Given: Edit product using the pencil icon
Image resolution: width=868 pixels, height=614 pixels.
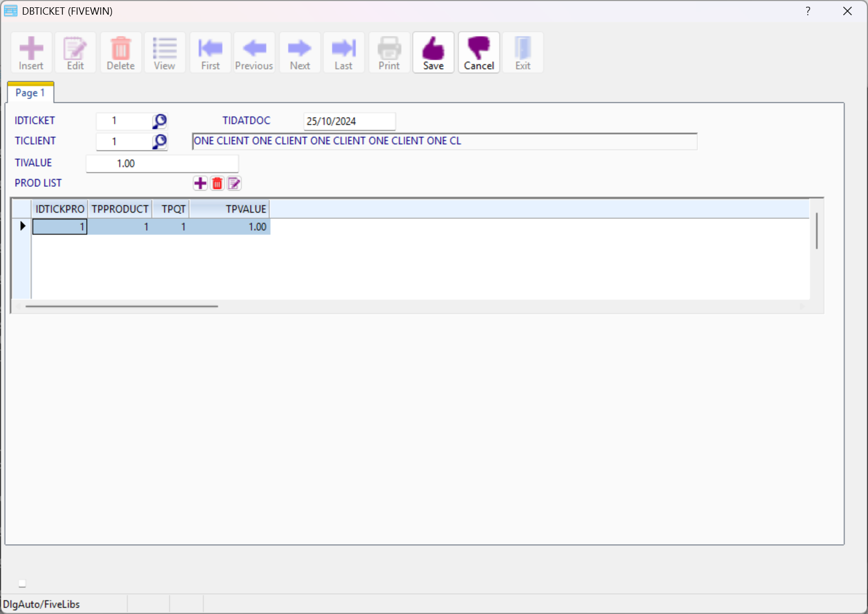Looking at the screenshot, I should 234,183.
